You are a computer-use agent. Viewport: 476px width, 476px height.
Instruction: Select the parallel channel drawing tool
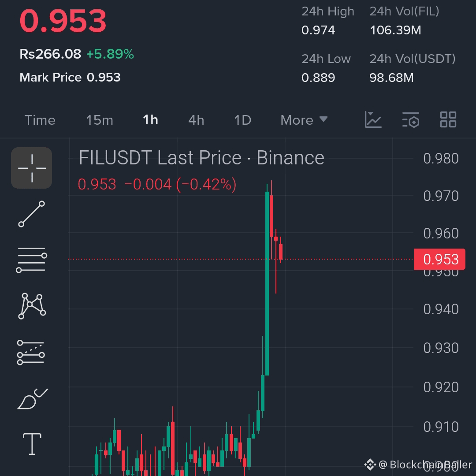click(31, 352)
